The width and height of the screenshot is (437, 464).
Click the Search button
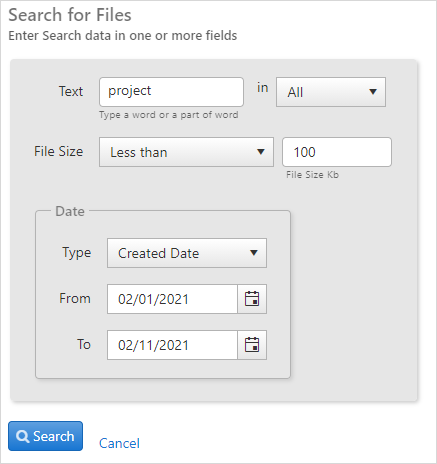click(45, 436)
